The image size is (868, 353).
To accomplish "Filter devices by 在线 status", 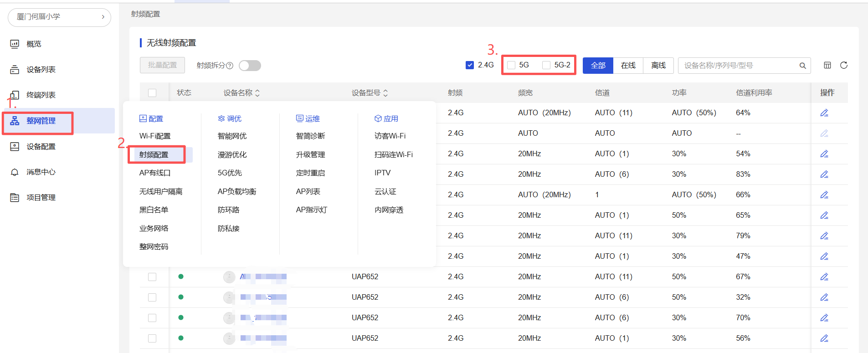I will click(628, 65).
